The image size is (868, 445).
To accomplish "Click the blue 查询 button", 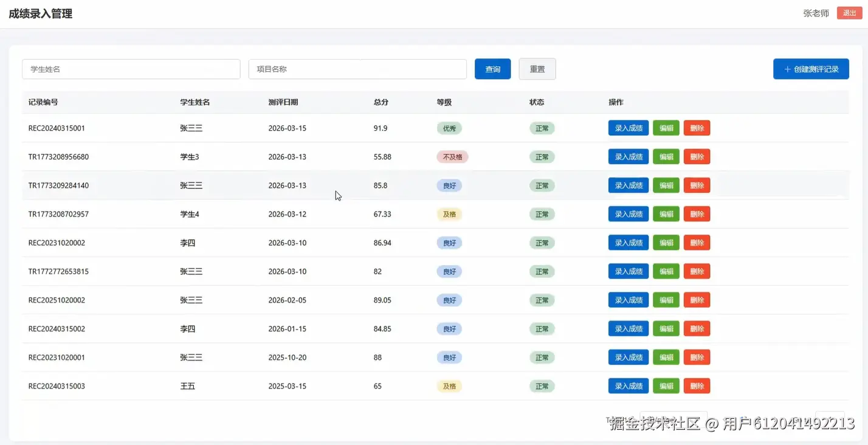I will [x=492, y=69].
